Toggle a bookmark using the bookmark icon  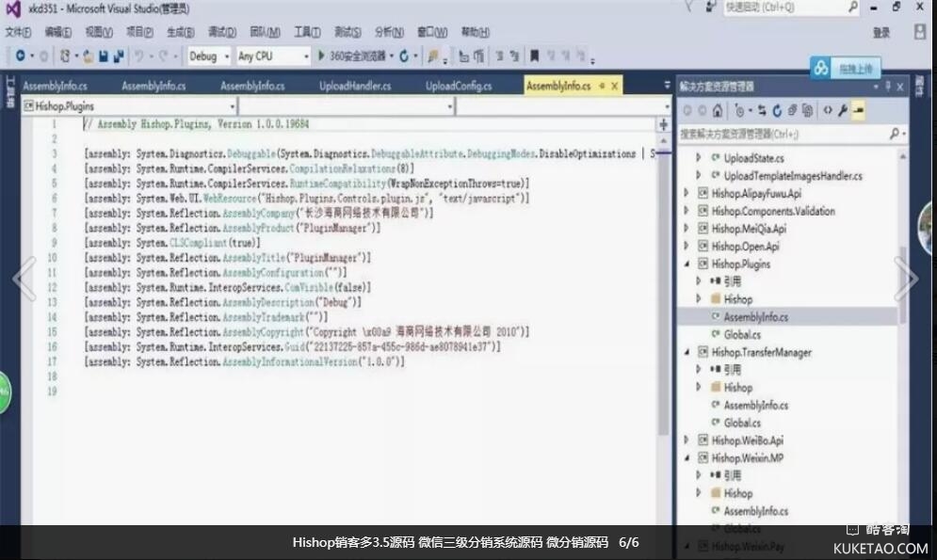(534, 56)
